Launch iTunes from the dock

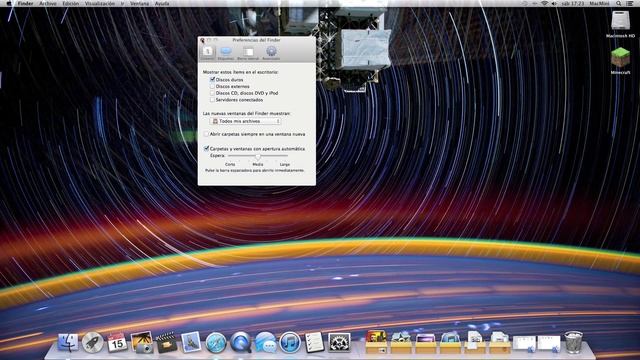tap(290, 342)
